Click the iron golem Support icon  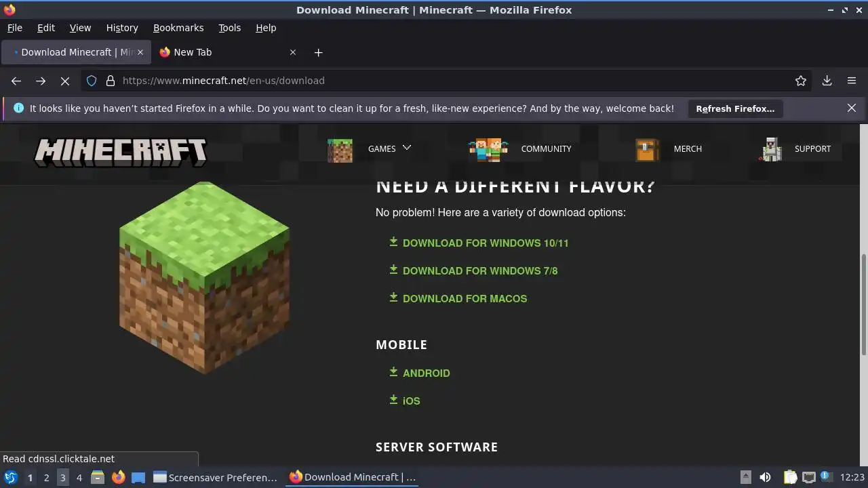click(771, 150)
